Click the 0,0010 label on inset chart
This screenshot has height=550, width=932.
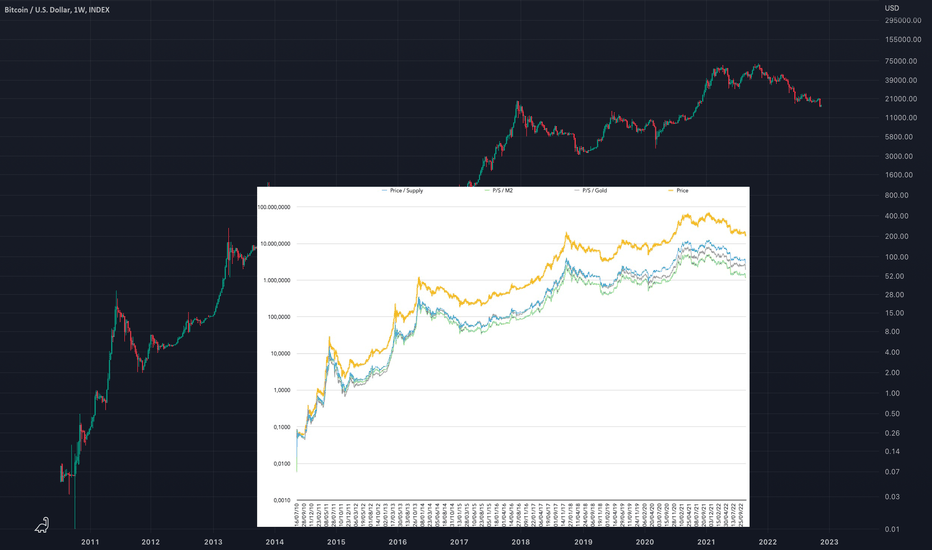(x=282, y=501)
